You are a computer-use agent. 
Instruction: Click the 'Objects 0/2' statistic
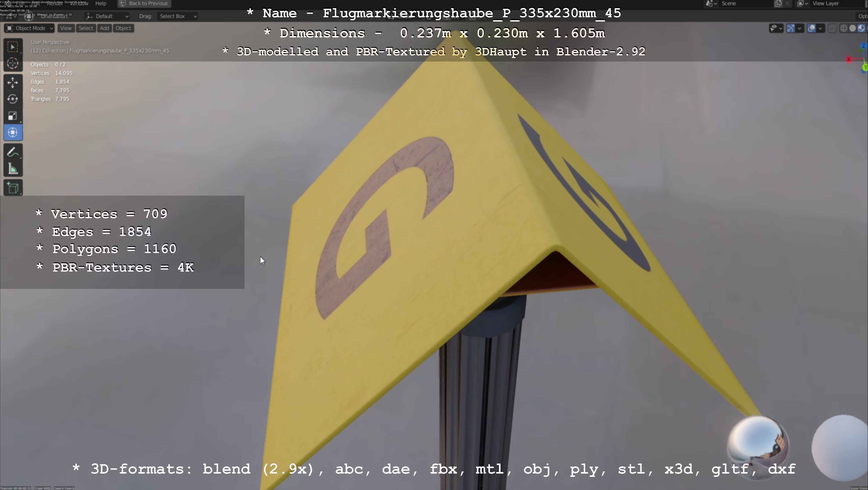point(48,65)
